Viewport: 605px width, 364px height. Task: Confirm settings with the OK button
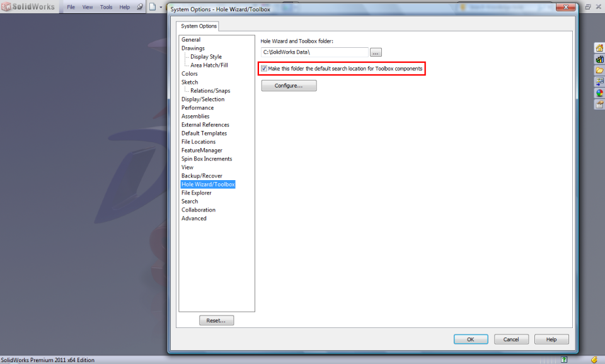click(471, 339)
